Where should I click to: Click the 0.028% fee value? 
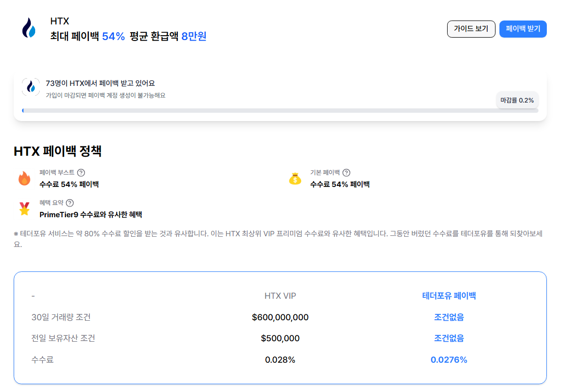280,360
